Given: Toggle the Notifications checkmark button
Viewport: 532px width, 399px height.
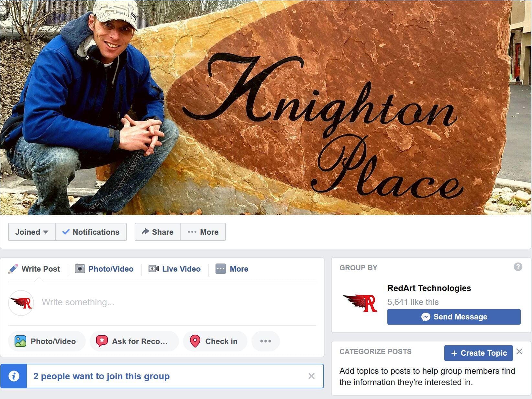Looking at the screenshot, I should [x=91, y=232].
